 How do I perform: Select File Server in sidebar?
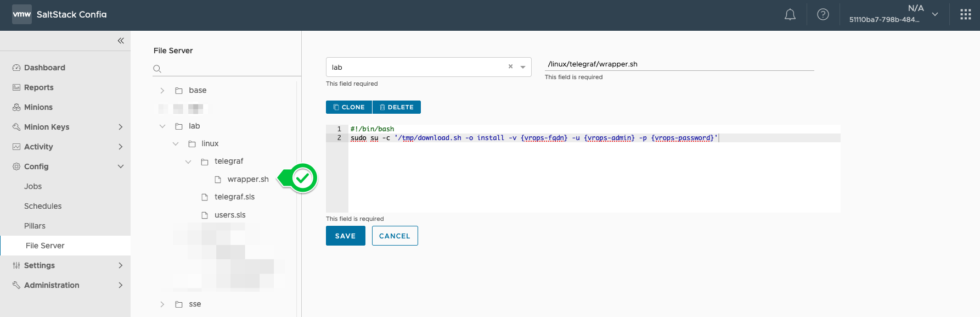pos(65,246)
